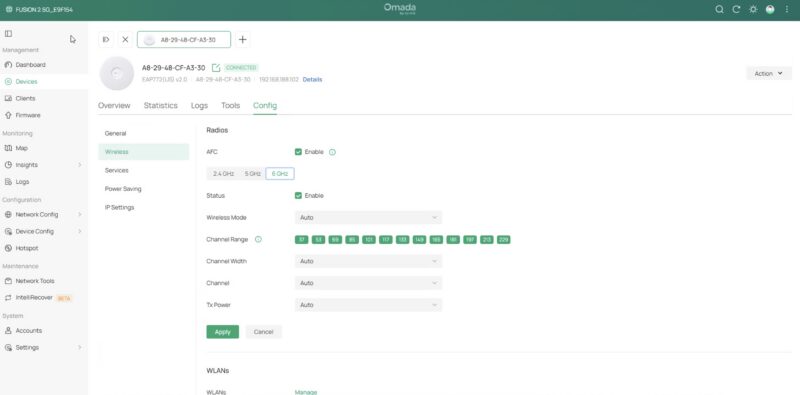
Task: Switch to the Overview tab
Action: tap(114, 106)
